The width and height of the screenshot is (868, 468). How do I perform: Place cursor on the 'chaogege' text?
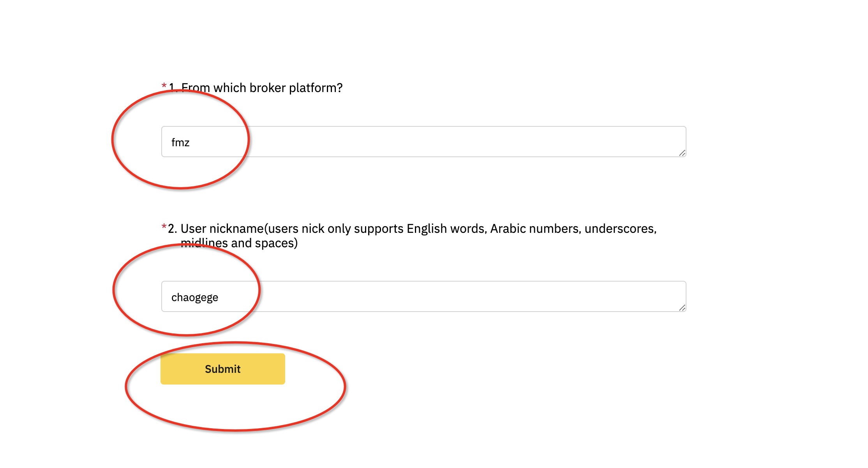coord(195,297)
